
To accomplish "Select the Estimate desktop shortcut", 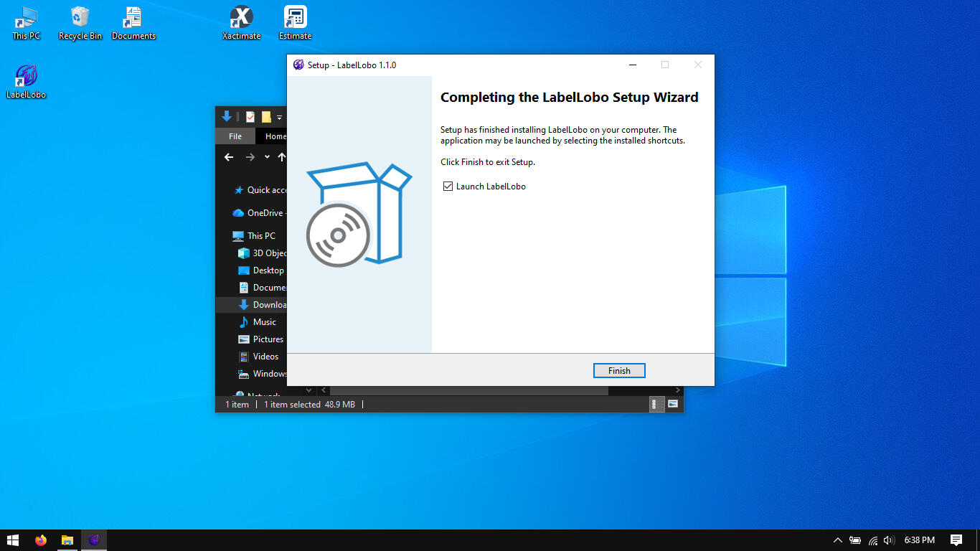I will click(x=295, y=22).
